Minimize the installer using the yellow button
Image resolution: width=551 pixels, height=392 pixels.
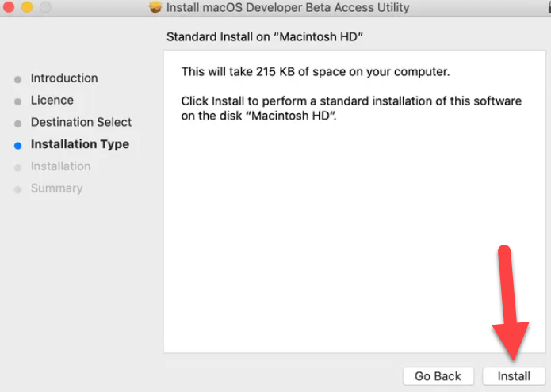(x=26, y=7)
